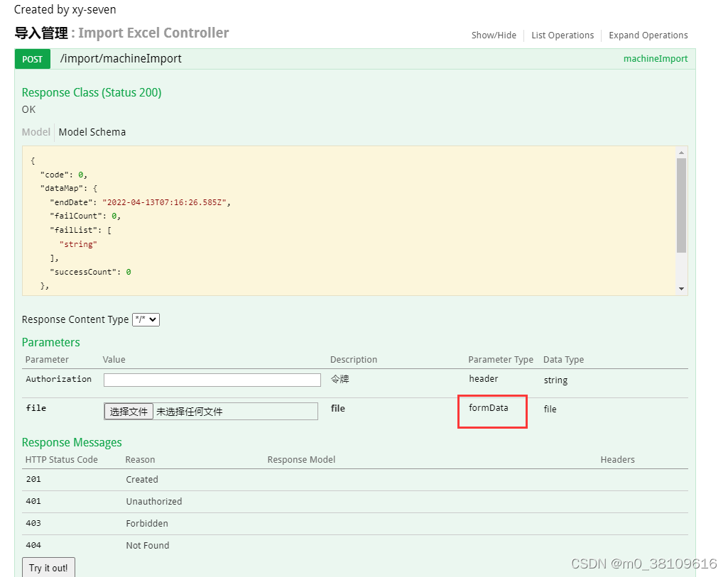Viewport: 728px width, 577px height.
Task: Click the 未选择任何文件 file label
Action: [190, 412]
